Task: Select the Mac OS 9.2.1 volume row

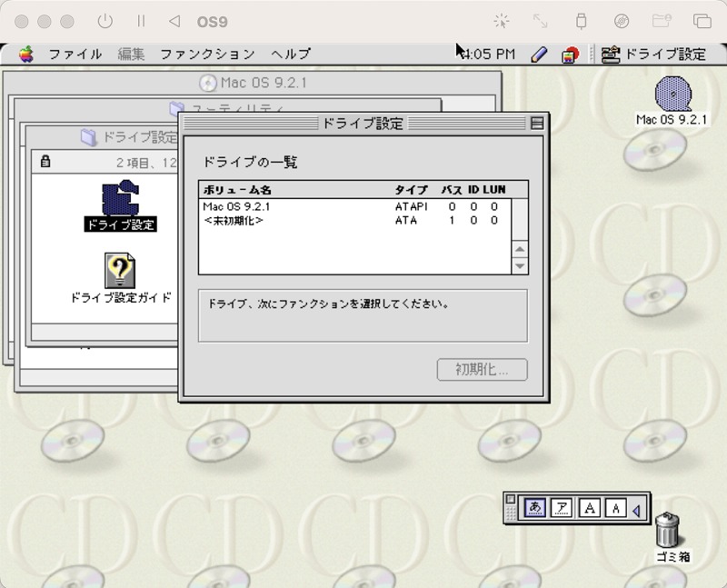Action: click(354, 206)
